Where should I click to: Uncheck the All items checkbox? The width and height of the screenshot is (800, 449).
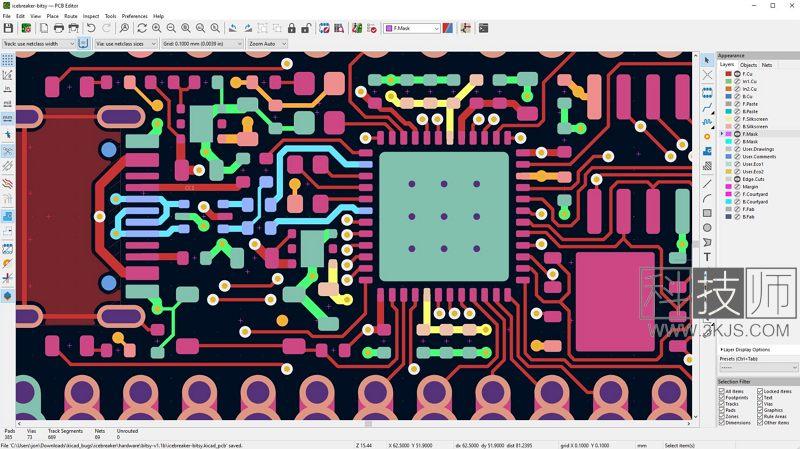coord(721,391)
